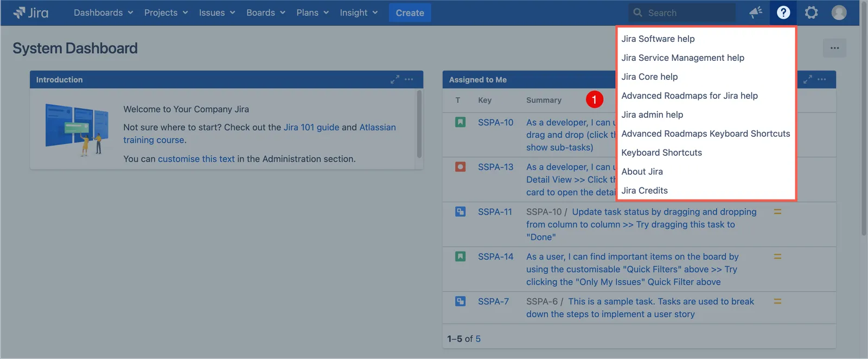Open the settings gear icon

pos(811,12)
